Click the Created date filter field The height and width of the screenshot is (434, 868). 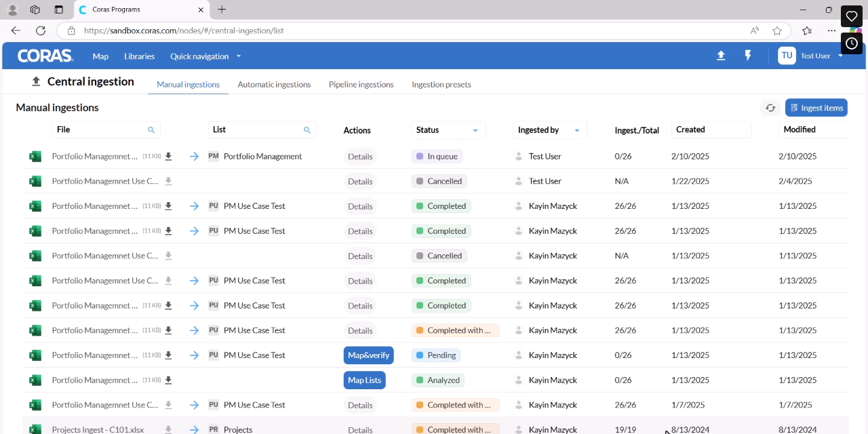click(711, 130)
